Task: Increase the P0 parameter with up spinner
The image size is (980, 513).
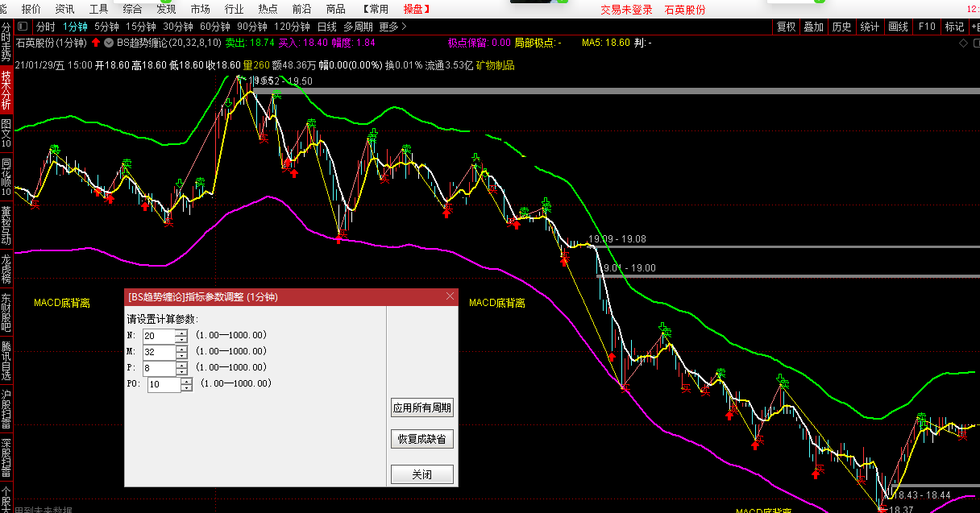Action: pyautogui.click(x=186, y=381)
